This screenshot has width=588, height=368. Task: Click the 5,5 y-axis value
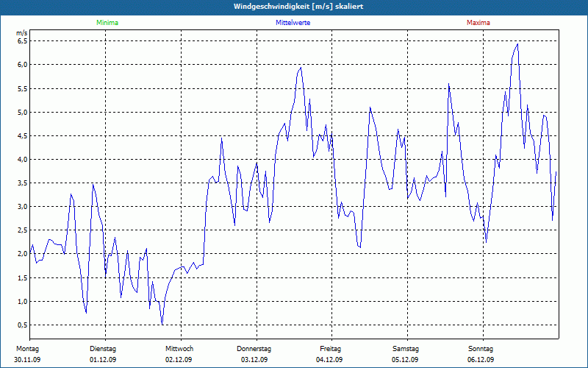[23, 88]
